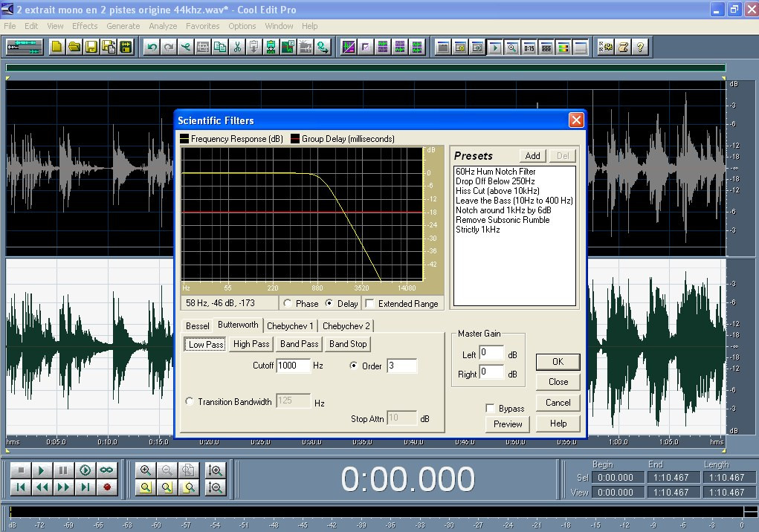This screenshot has height=532, width=759.
Task: Click the vertical Zoom In icon
Action: 216,470
